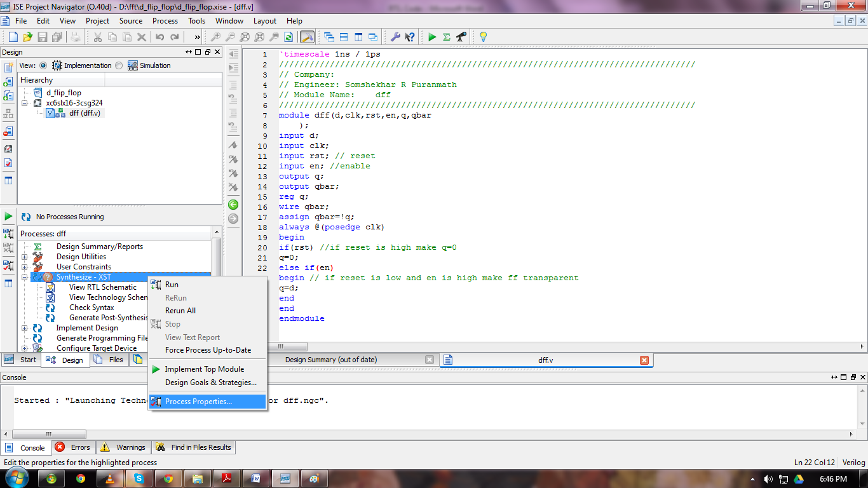Select Implement Top Module menu entry

(x=207, y=369)
